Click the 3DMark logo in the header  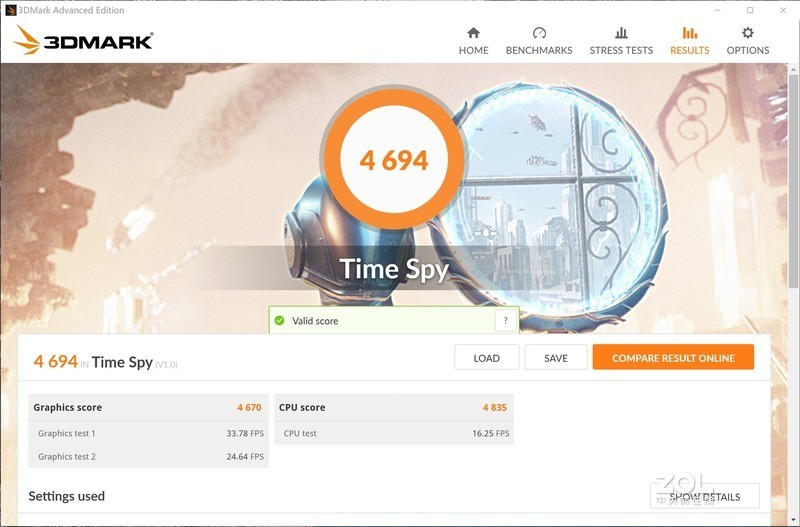click(x=83, y=41)
